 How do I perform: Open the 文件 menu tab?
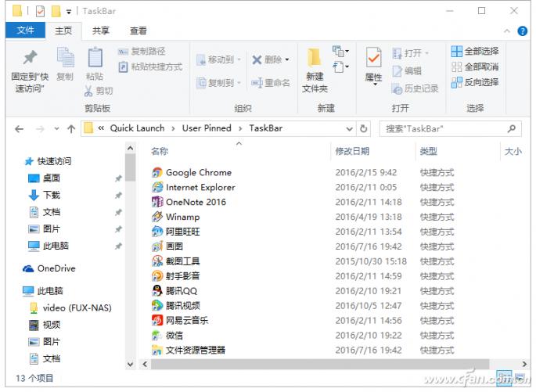point(25,31)
